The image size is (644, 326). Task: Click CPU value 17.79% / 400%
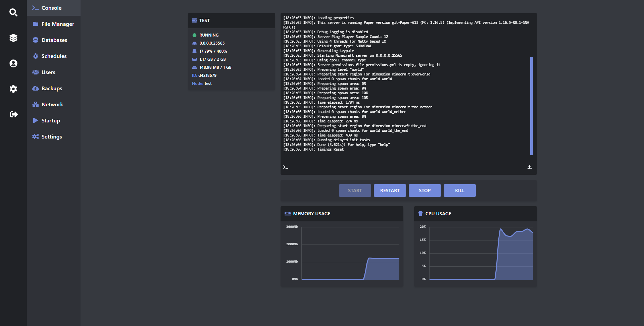point(213,51)
